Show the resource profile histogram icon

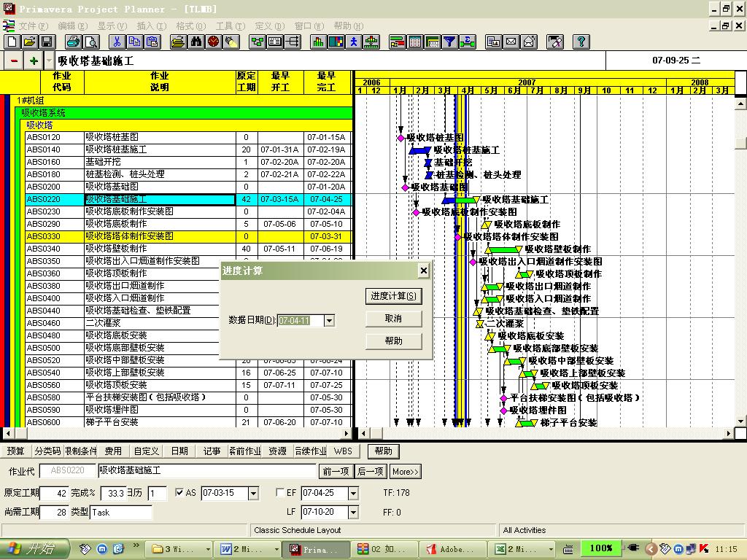pos(318,42)
